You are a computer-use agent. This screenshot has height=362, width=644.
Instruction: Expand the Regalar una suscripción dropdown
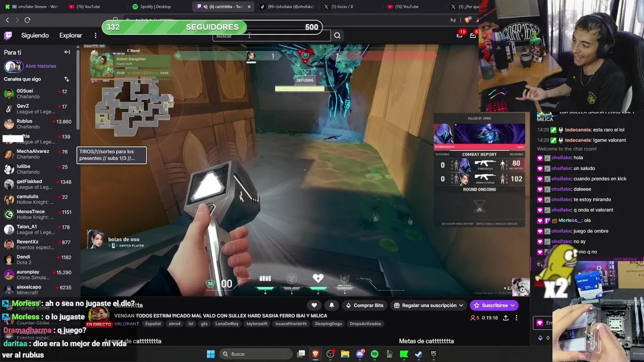coord(429,305)
